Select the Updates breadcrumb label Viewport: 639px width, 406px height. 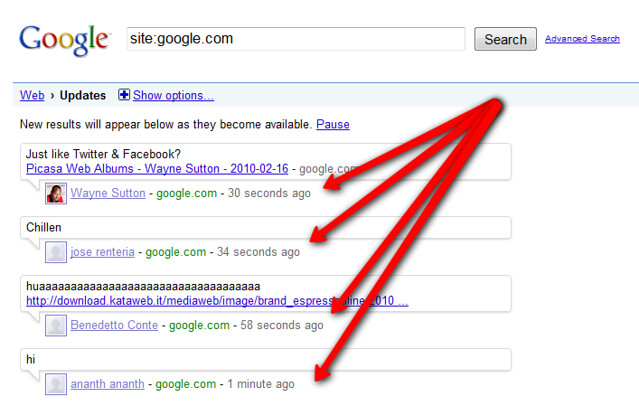coord(83,95)
